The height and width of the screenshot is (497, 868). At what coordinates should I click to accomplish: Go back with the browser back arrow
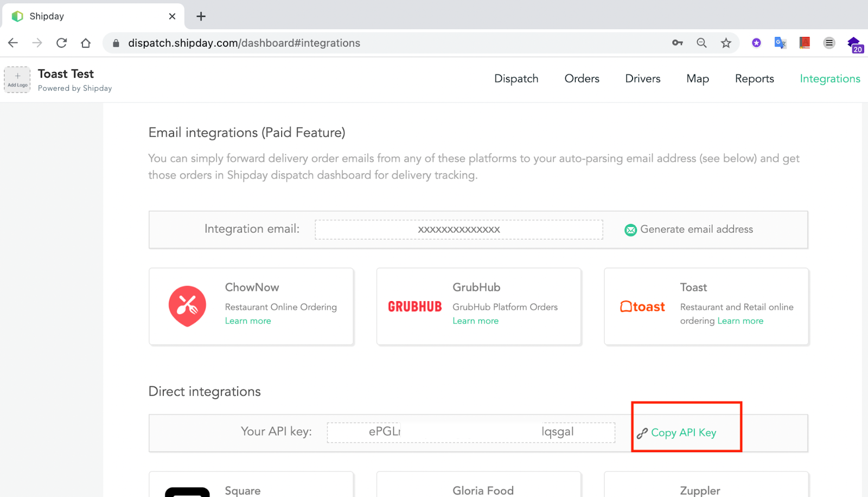pyautogui.click(x=13, y=43)
